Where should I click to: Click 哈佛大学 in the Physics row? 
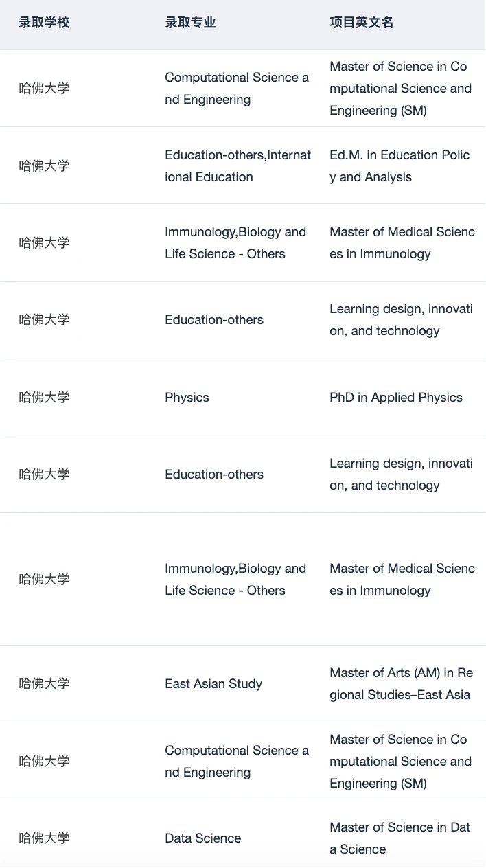44,397
